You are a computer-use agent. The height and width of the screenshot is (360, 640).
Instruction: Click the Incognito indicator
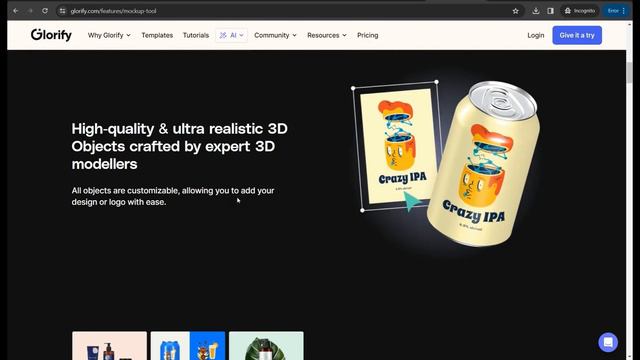tap(580, 11)
